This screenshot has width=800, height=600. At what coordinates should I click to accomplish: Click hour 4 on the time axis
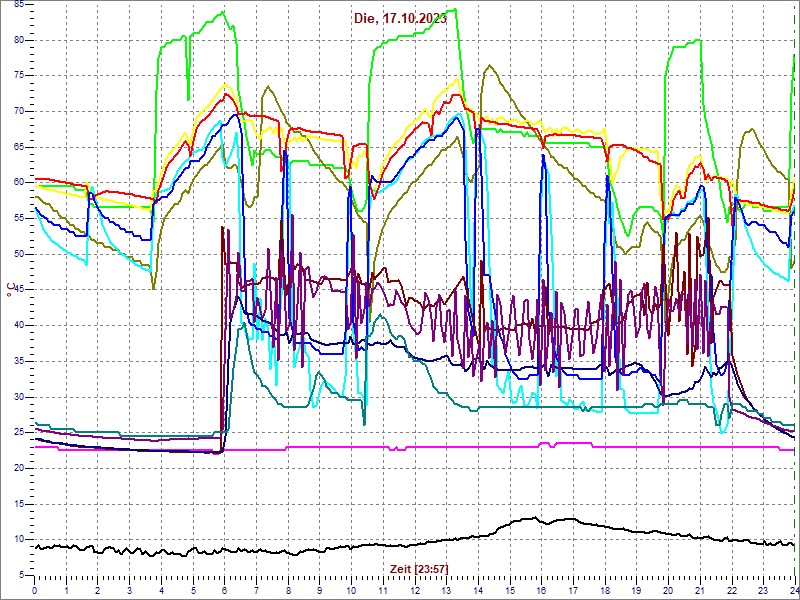(161, 590)
